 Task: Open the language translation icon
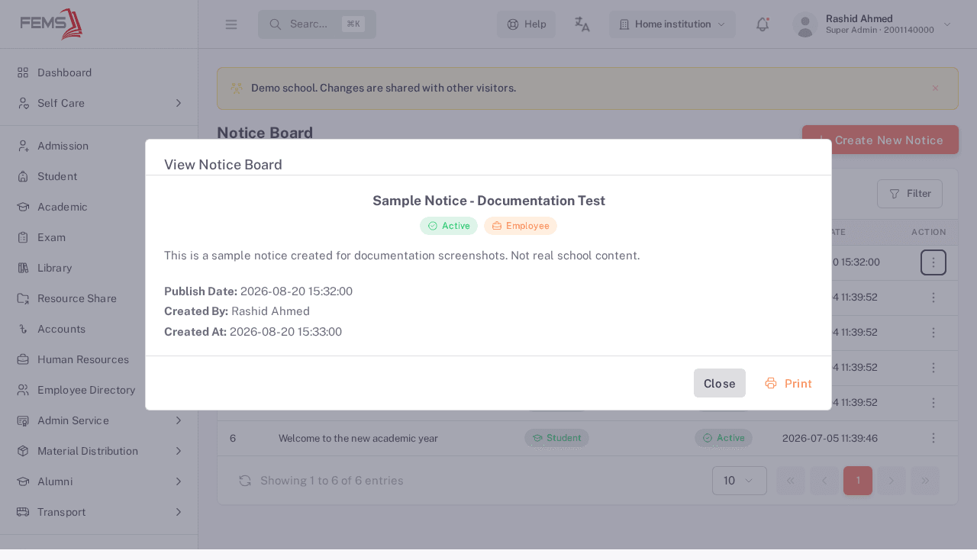(582, 24)
